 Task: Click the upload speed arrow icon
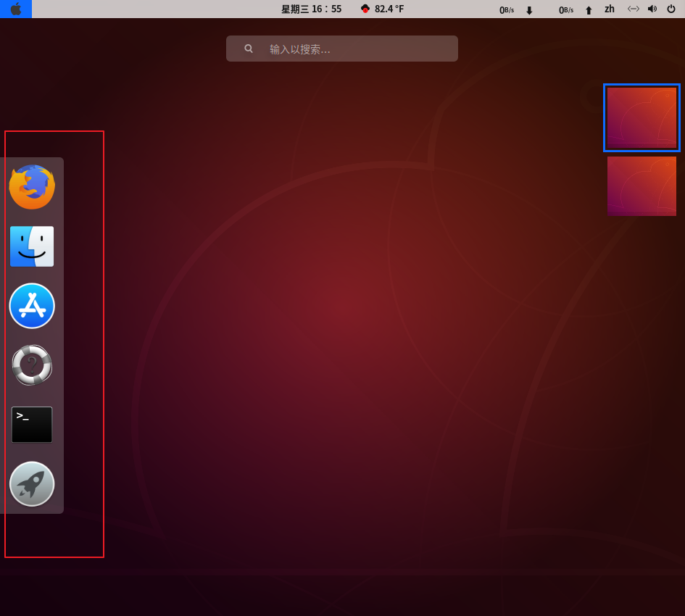tap(589, 10)
